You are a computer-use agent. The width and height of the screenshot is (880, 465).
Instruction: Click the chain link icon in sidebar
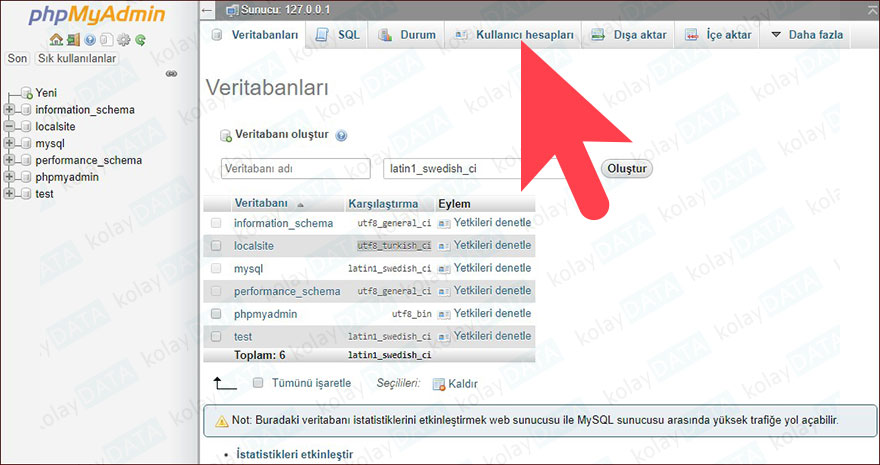pos(172,74)
